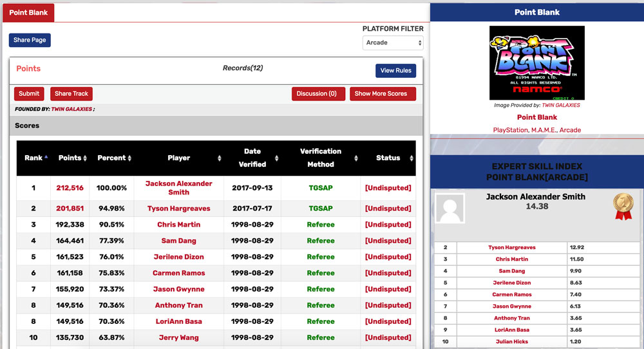Click the 2017-09-13 date cell

tap(252, 188)
